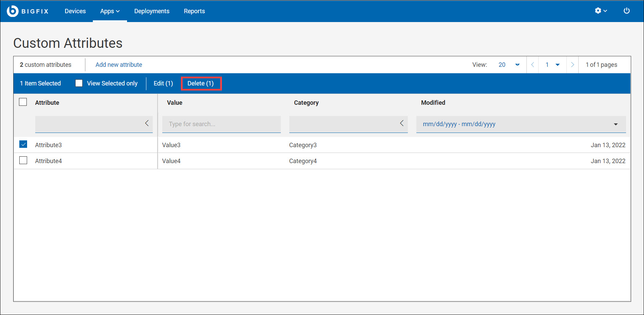Expand the Modified date range dropdown
644x315 pixels.
(x=615, y=124)
